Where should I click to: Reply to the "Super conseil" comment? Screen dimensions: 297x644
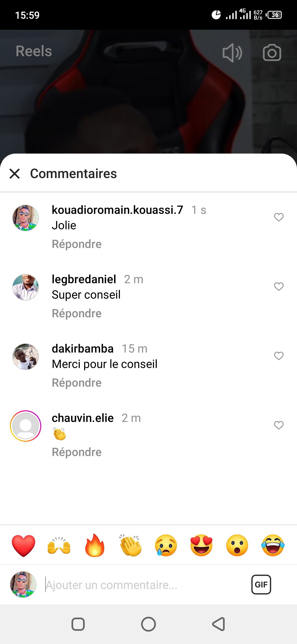(77, 313)
